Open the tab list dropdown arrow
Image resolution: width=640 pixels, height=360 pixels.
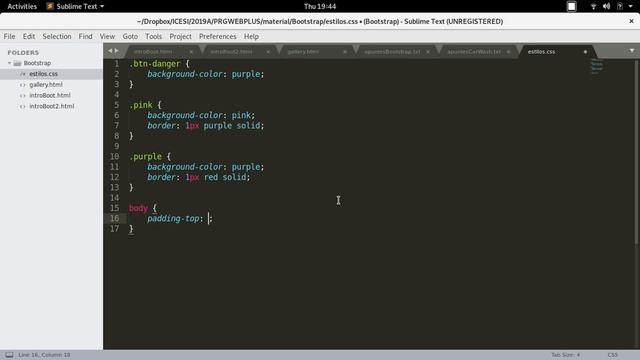click(x=631, y=51)
